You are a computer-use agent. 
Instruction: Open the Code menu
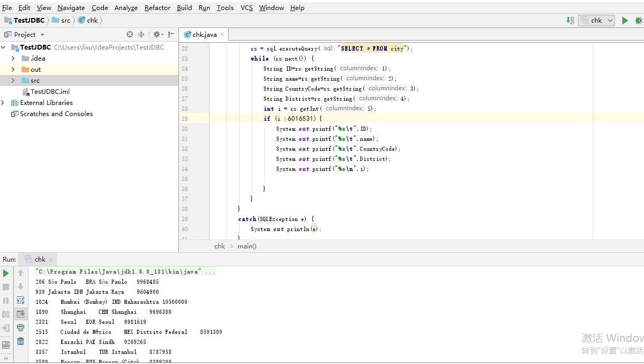coord(100,7)
